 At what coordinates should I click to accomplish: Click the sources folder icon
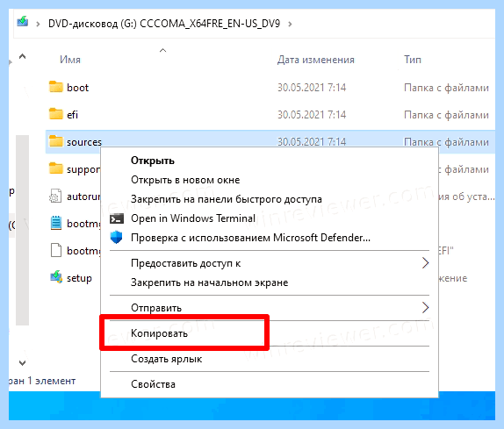click(x=56, y=141)
